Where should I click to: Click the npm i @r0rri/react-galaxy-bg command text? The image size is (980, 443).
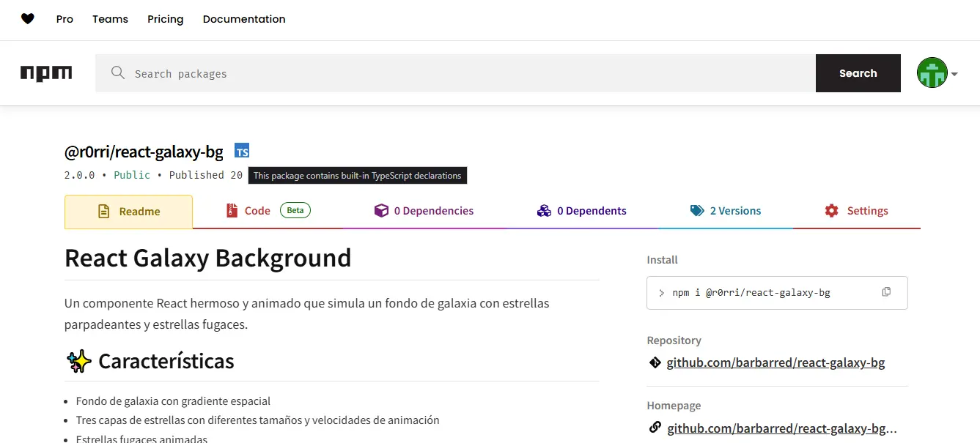tap(751, 292)
